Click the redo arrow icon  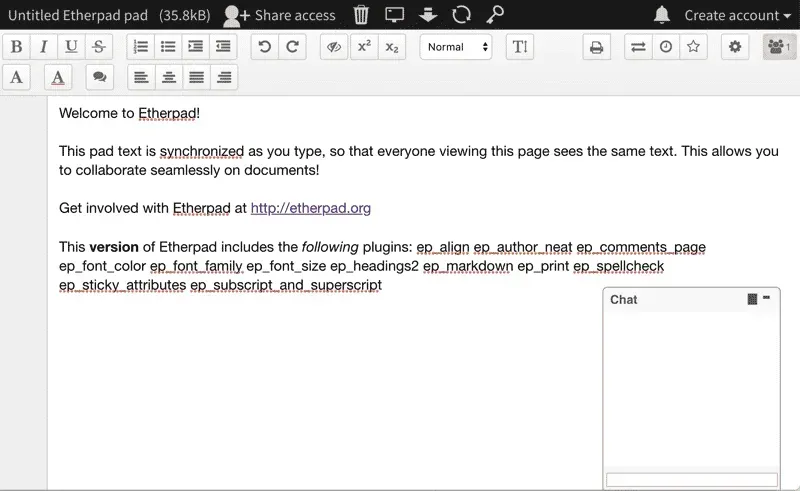pyautogui.click(x=292, y=47)
